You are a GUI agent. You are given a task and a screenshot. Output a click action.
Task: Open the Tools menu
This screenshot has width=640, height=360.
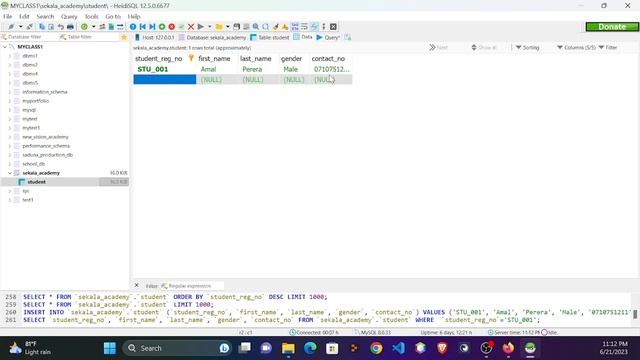tap(91, 16)
